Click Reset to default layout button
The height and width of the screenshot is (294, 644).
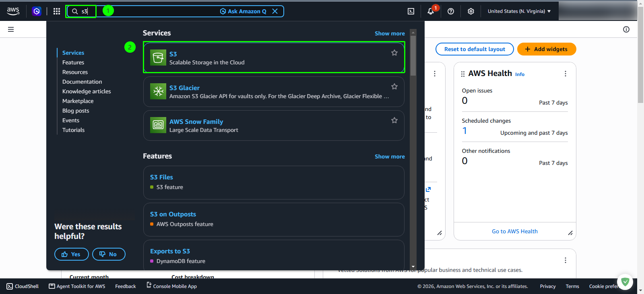[x=475, y=49]
